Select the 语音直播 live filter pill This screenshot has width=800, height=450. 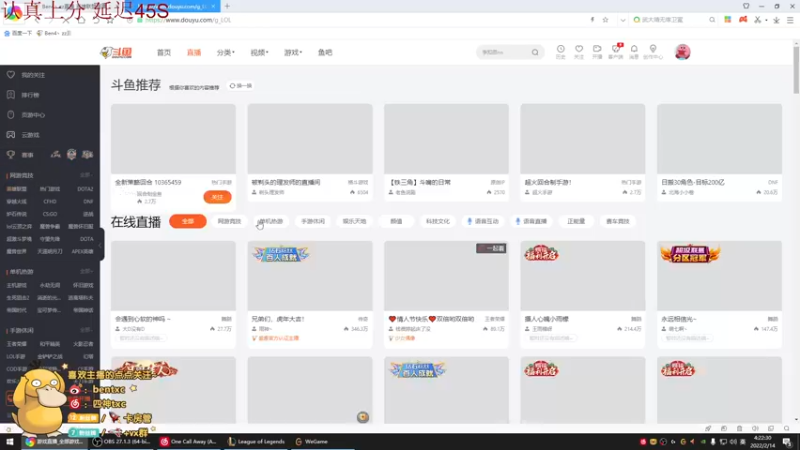point(531,221)
